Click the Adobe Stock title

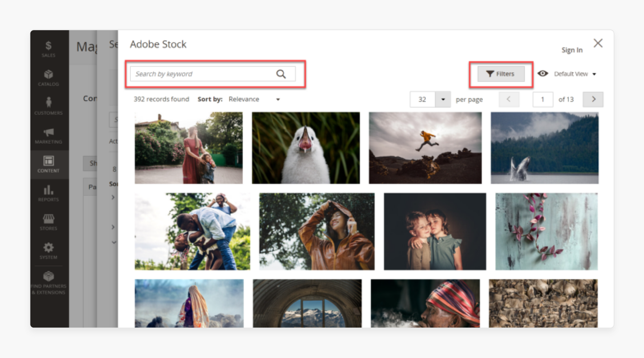(x=158, y=44)
